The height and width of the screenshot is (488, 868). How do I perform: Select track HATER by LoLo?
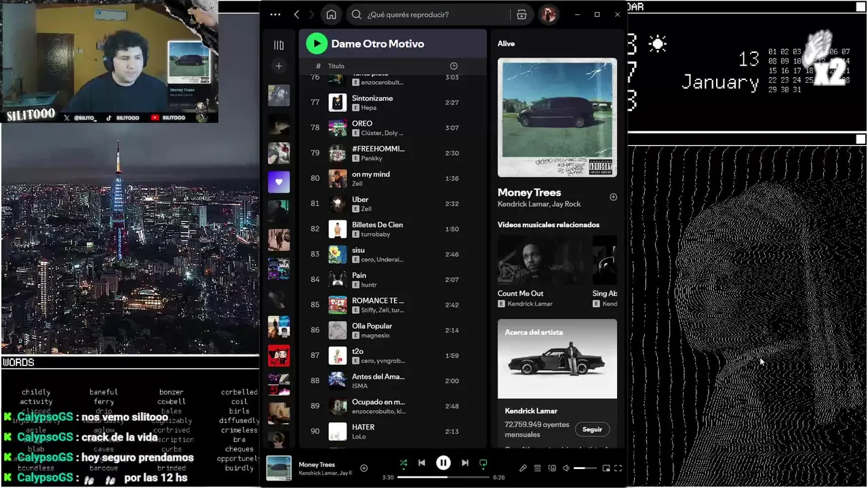point(393,431)
